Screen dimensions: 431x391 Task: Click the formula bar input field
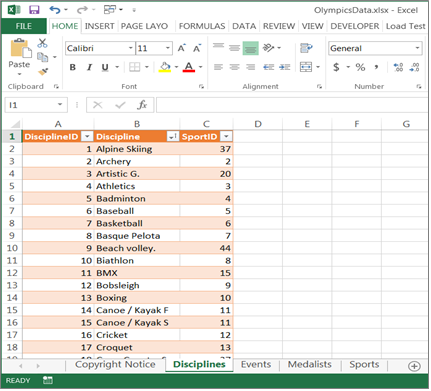[x=292, y=105]
